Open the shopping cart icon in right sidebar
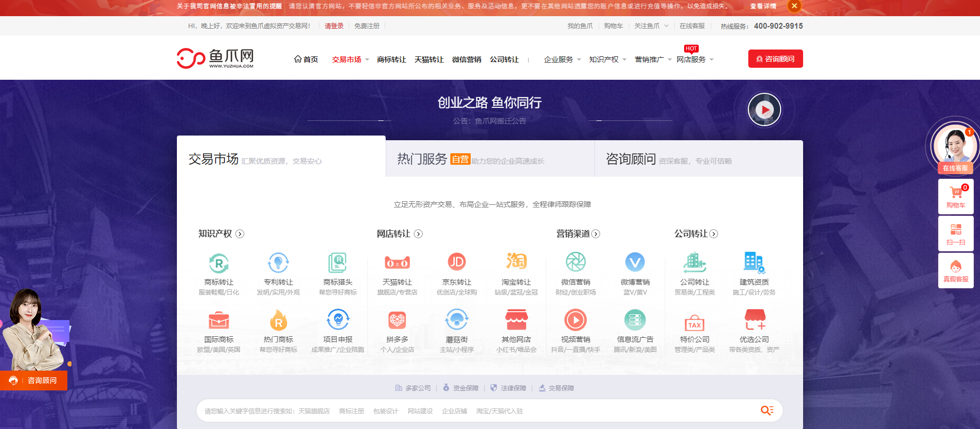 (955, 193)
